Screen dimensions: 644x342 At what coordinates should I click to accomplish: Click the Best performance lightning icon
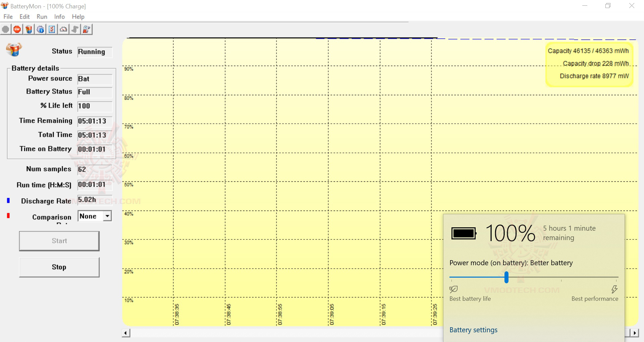click(x=614, y=289)
